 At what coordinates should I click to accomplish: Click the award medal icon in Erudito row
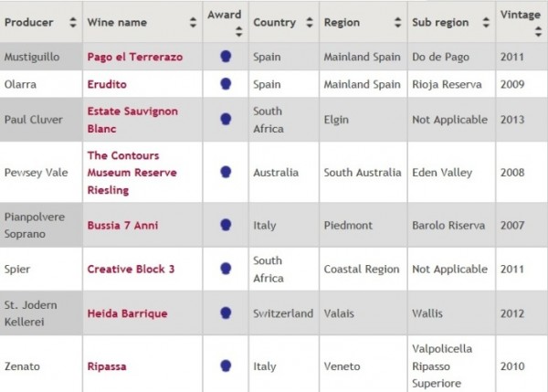pyautogui.click(x=226, y=84)
